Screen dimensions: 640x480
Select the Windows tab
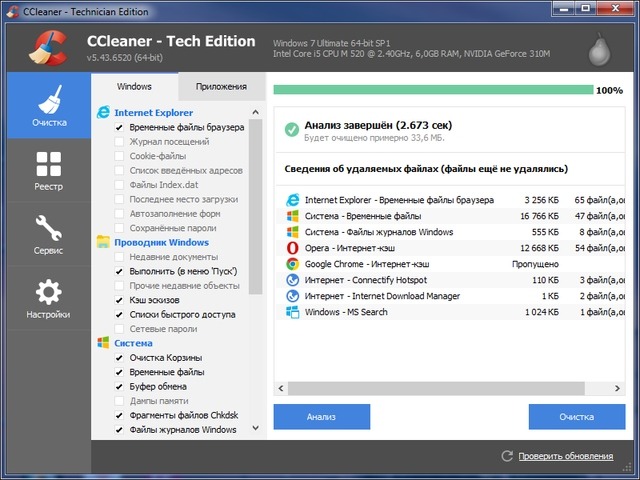tap(135, 87)
